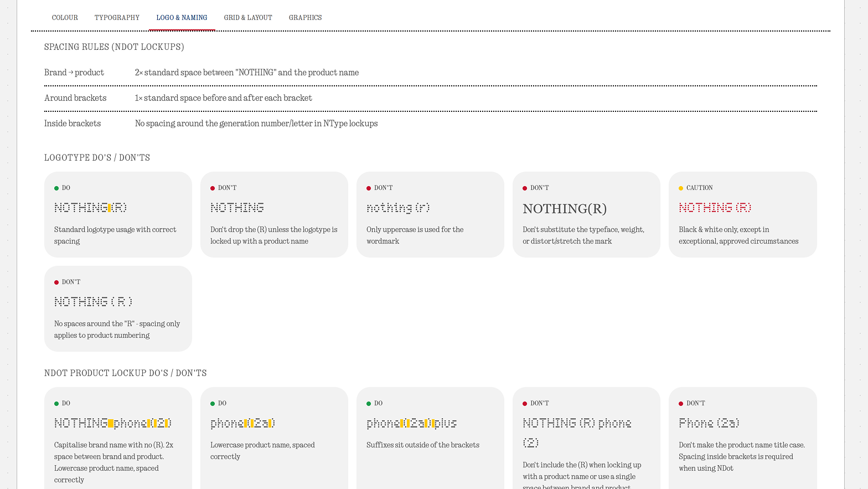Click the phone (2a) lockup in the DO card
The width and height of the screenshot is (868, 489).
click(x=242, y=423)
